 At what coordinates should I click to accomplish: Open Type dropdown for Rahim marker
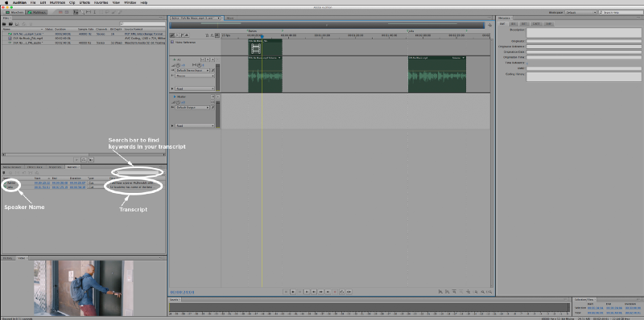tap(95, 183)
